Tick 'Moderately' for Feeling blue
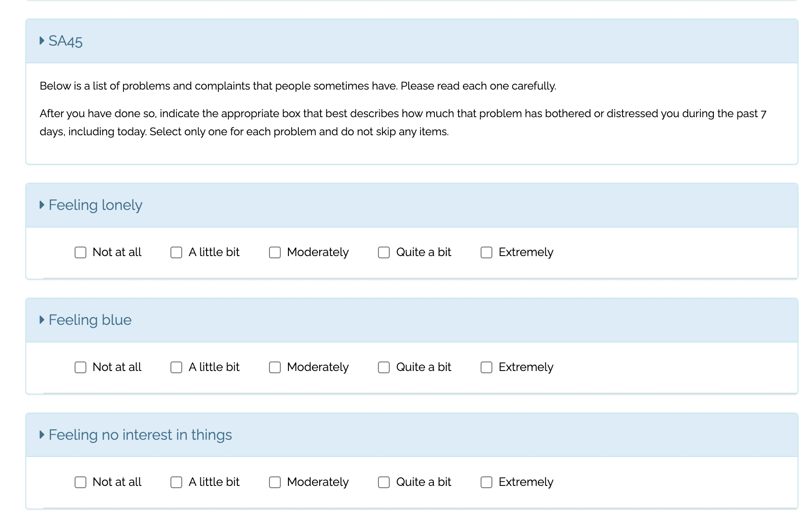812x523 pixels. pyautogui.click(x=275, y=367)
